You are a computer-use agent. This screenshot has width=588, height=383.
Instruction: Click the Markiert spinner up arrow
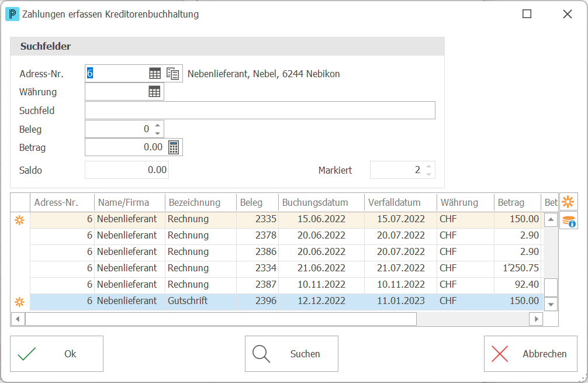point(428,166)
